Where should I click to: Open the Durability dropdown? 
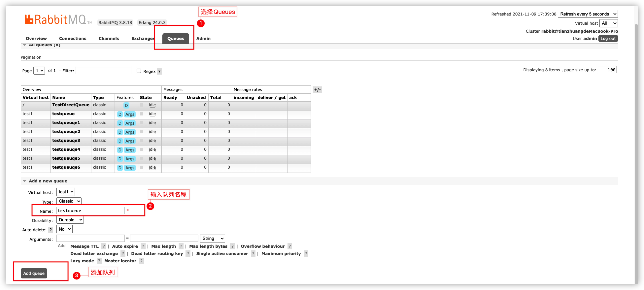coord(70,220)
